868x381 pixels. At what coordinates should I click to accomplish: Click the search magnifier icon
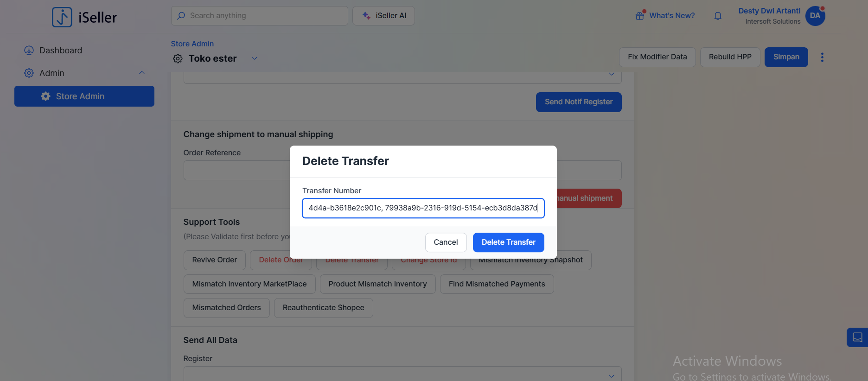pyautogui.click(x=181, y=16)
